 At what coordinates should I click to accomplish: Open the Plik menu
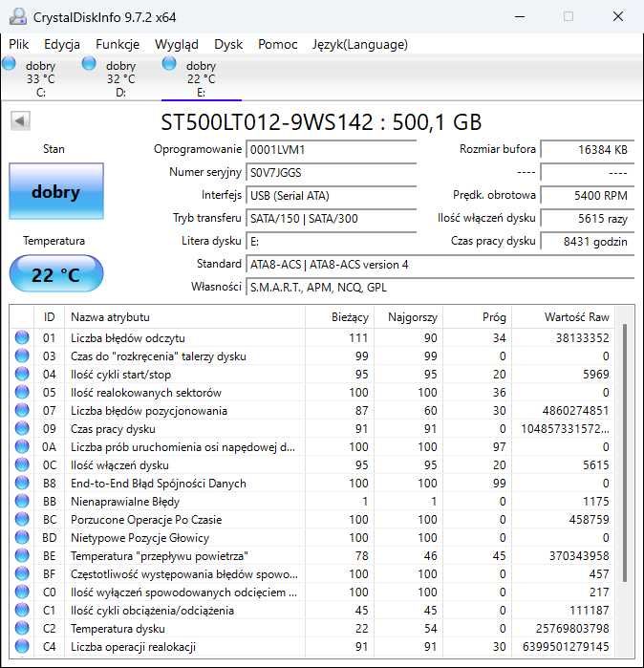19,44
